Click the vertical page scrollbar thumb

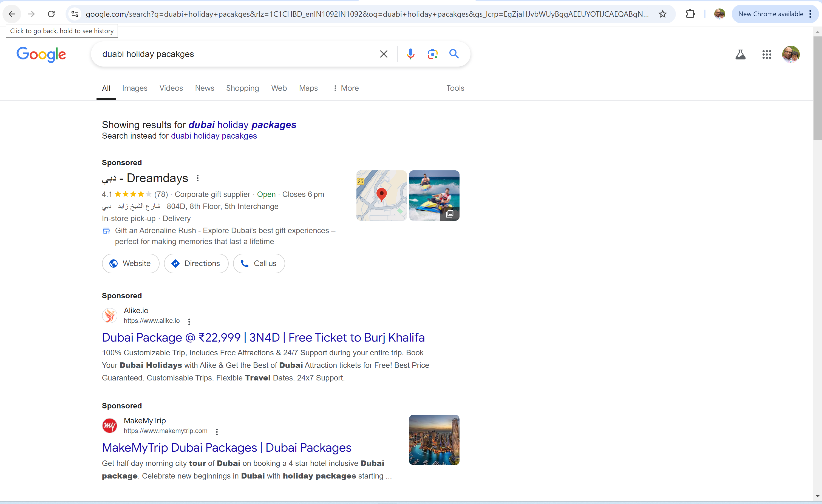(x=817, y=88)
